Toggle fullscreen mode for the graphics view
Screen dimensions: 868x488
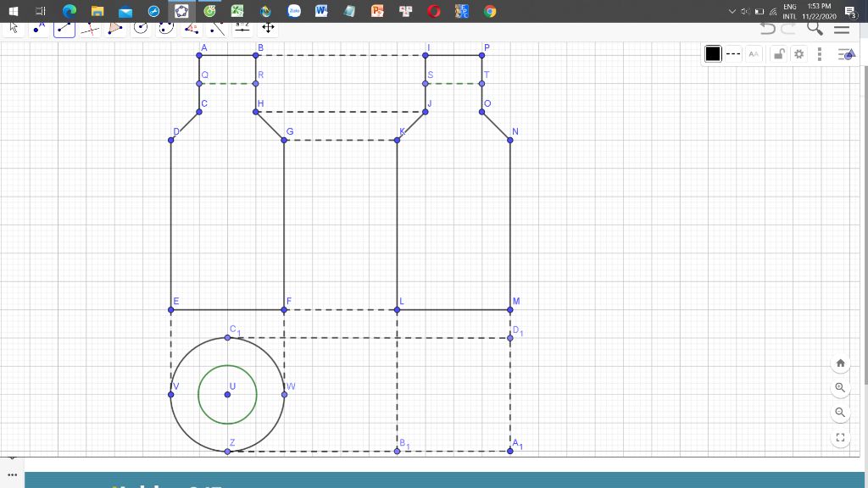point(840,438)
